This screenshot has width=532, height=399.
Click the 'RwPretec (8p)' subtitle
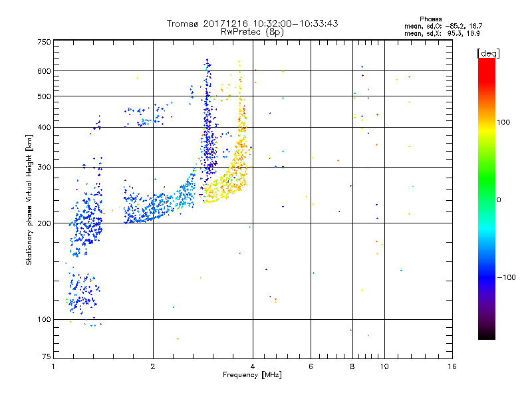tap(253, 32)
